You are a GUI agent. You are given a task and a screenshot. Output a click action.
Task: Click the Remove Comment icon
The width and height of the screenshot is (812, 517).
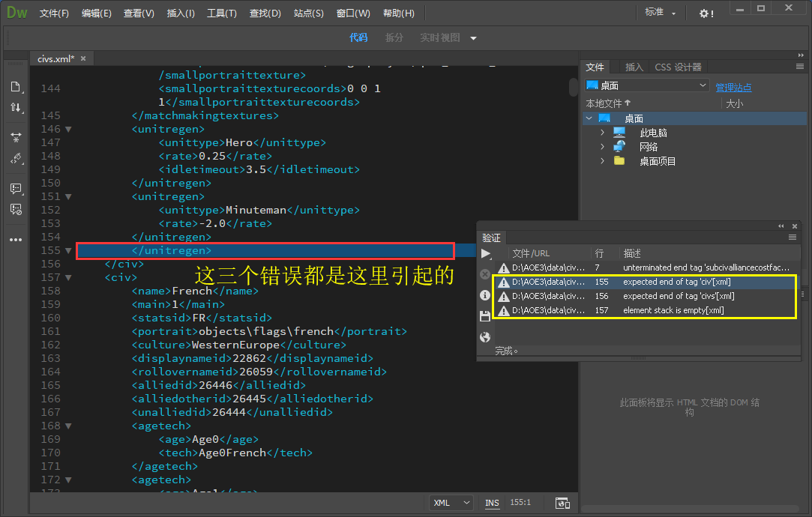click(15, 209)
